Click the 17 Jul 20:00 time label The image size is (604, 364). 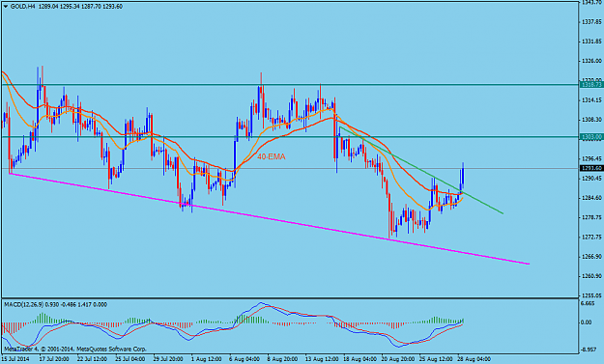(54, 359)
